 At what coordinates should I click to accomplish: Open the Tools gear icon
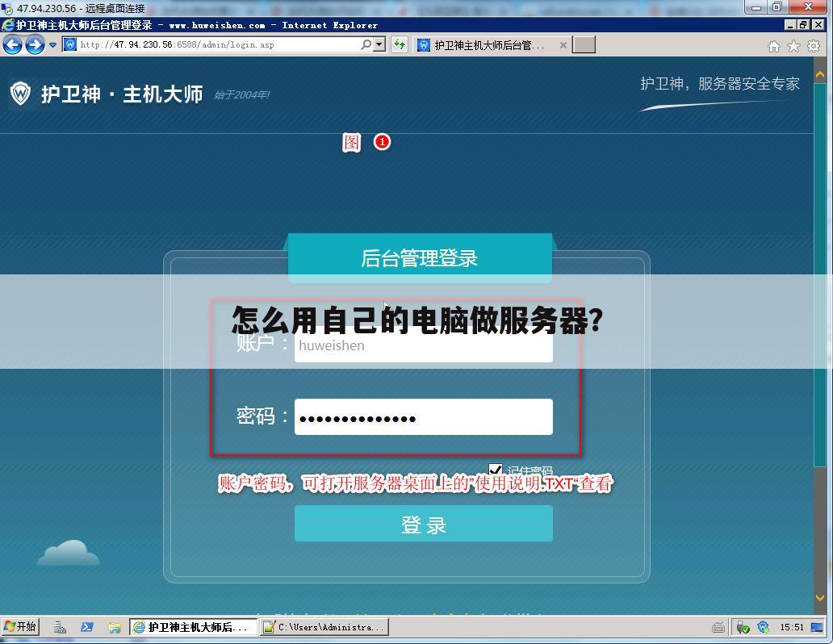(x=813, y=46)
